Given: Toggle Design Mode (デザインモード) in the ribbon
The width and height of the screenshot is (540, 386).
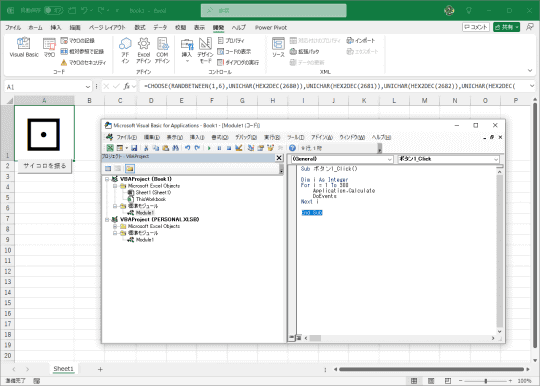Looking at the screenshot, I should point(205,50).
